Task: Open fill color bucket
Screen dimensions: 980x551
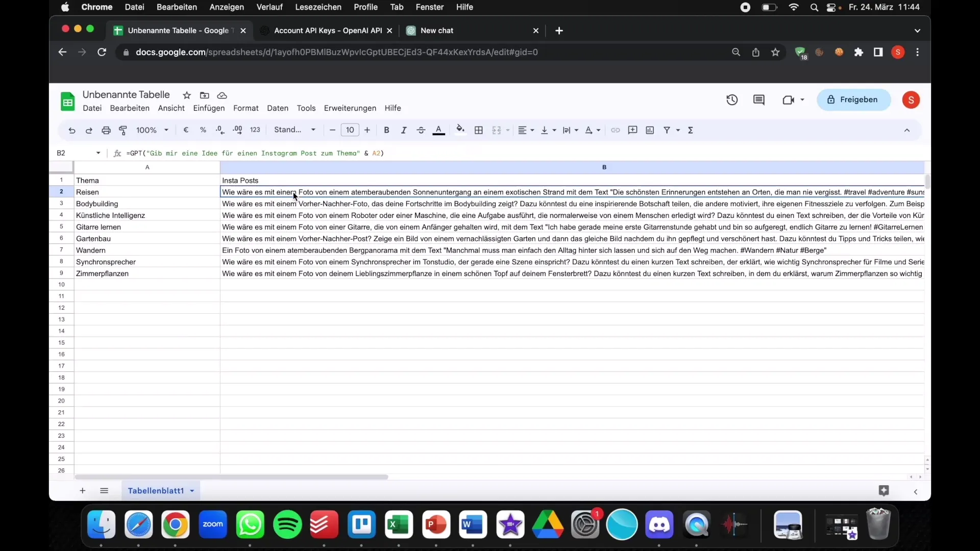Action: click(x=460, y=130)
